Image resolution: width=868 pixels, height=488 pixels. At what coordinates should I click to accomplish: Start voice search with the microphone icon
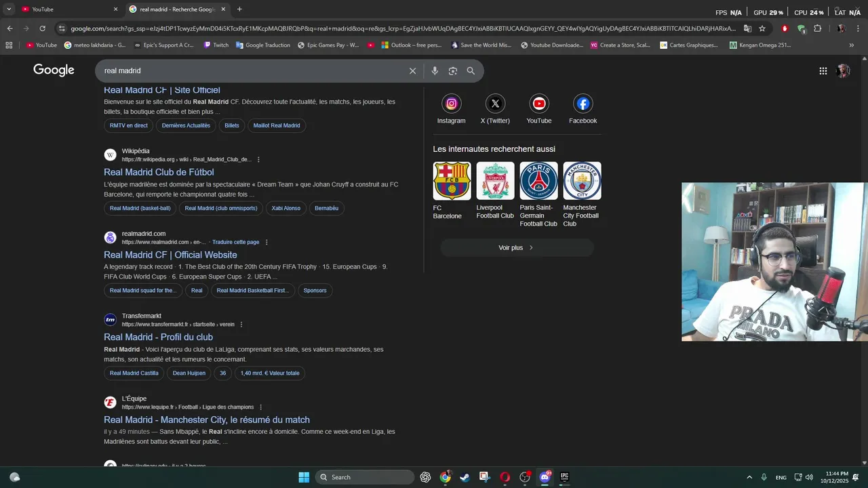[435, 70]
